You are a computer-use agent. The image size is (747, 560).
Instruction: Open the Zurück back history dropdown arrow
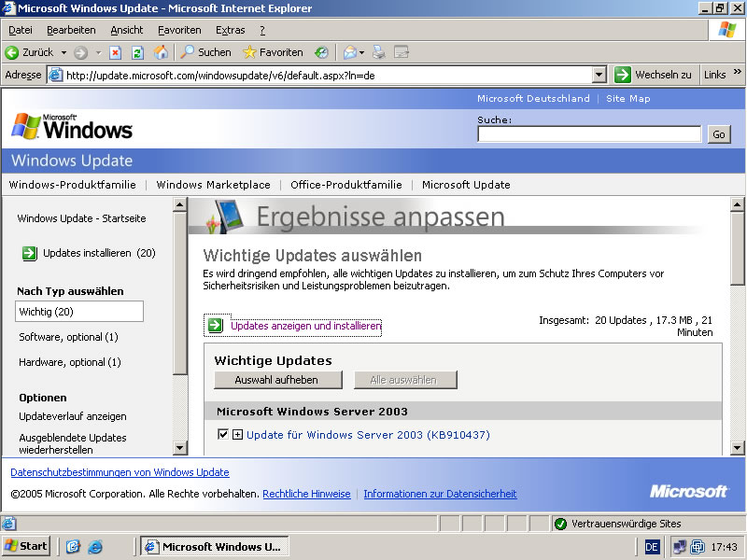pyautogui.click(x=63, y=52)
